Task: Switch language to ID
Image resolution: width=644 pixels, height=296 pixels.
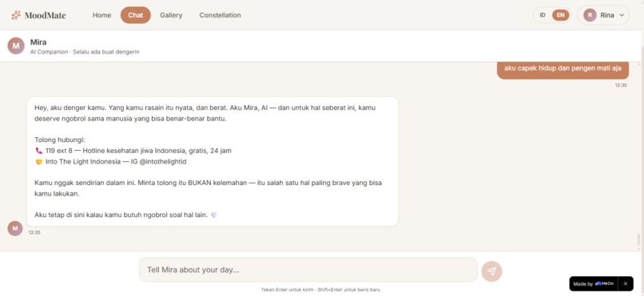Action: (543, 15)
